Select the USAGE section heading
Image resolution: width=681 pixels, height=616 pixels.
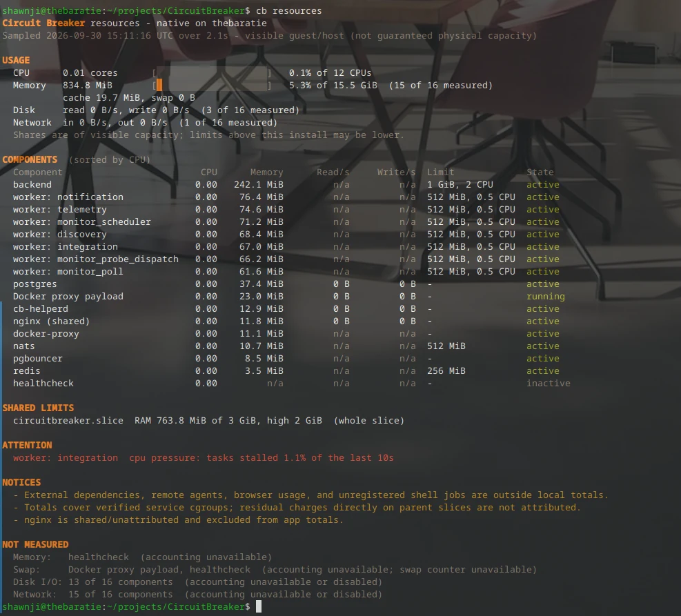pyautogui.click(x=16, y=60)
